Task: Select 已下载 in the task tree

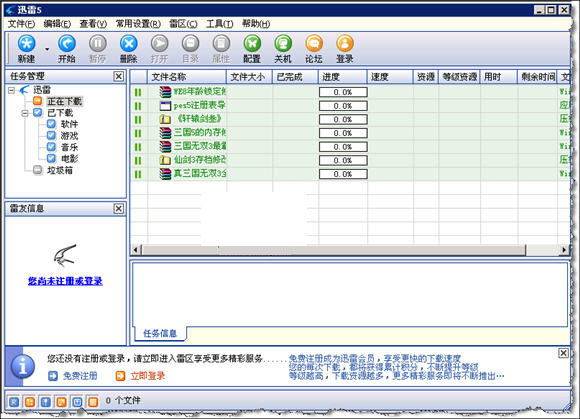Action: pyautogui.click(x=60, y=113)
